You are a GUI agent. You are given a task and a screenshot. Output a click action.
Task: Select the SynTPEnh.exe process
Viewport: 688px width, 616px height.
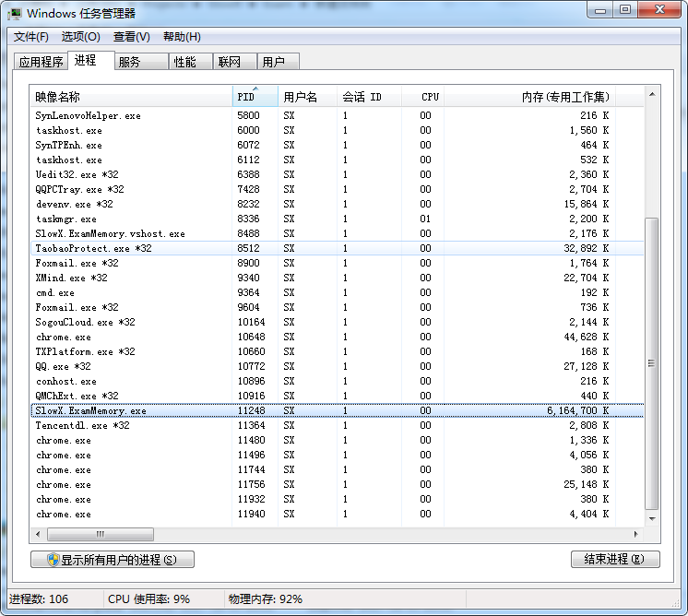click(337, 145)
